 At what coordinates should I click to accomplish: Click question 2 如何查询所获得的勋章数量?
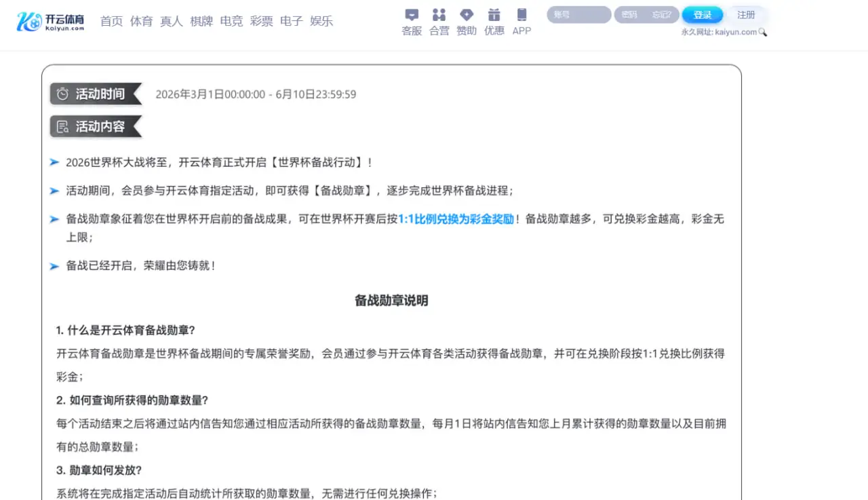point(132,400)
